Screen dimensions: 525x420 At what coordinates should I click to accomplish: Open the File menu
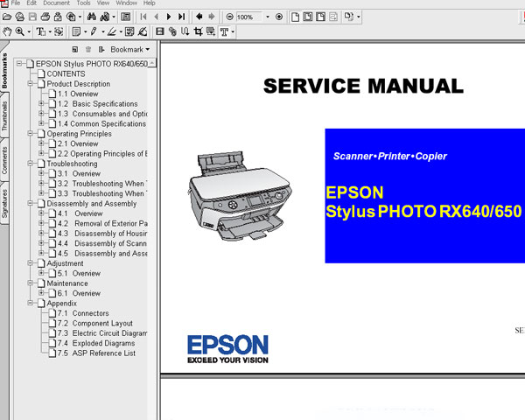click(x=16, y=3)
